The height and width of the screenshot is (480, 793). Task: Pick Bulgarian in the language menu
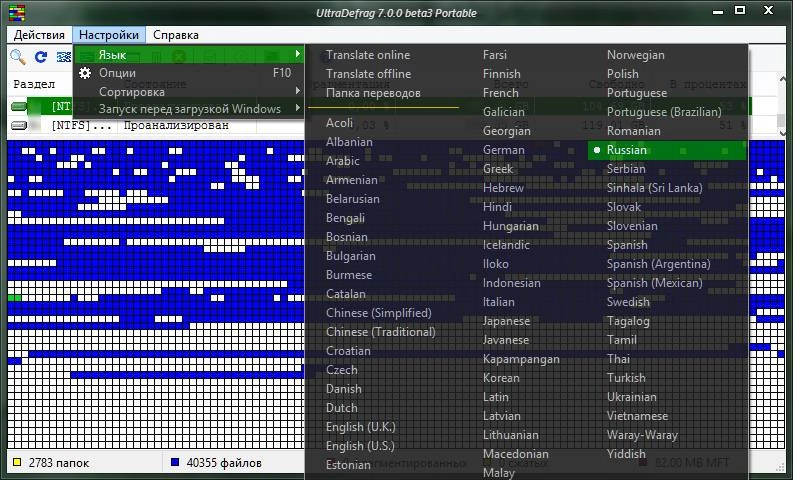point(350,256)
